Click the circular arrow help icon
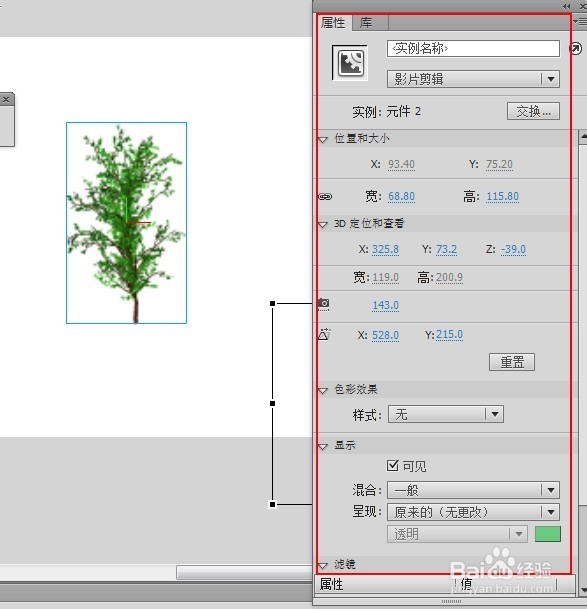This screenshot has height=609, width=587. click(x=575, y=49)
